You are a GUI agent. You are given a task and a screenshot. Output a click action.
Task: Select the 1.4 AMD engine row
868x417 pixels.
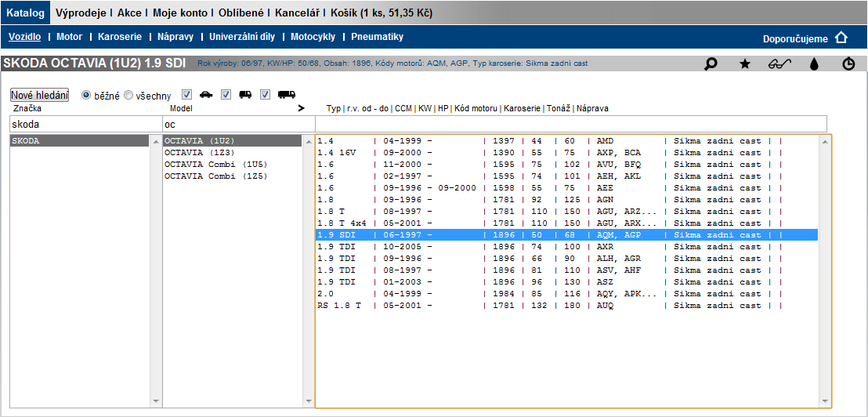pyautogui.click(x=567, y=140)
